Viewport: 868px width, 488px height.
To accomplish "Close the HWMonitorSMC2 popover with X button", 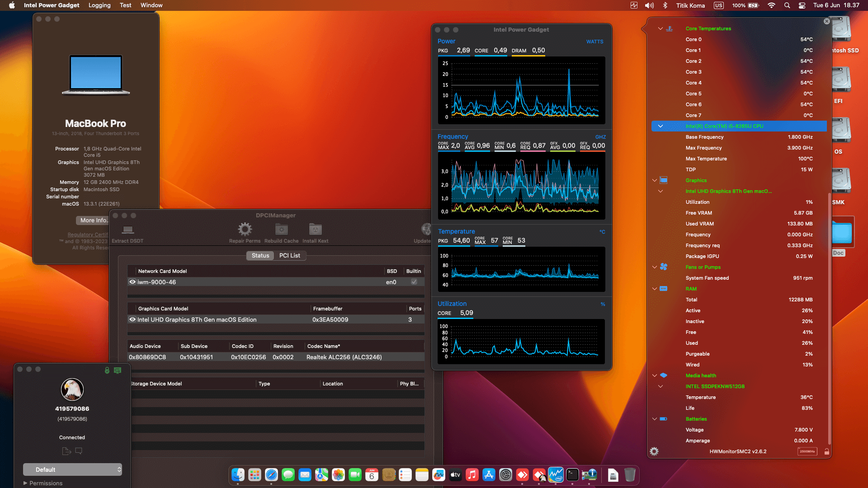I will [x=826, y=21].
